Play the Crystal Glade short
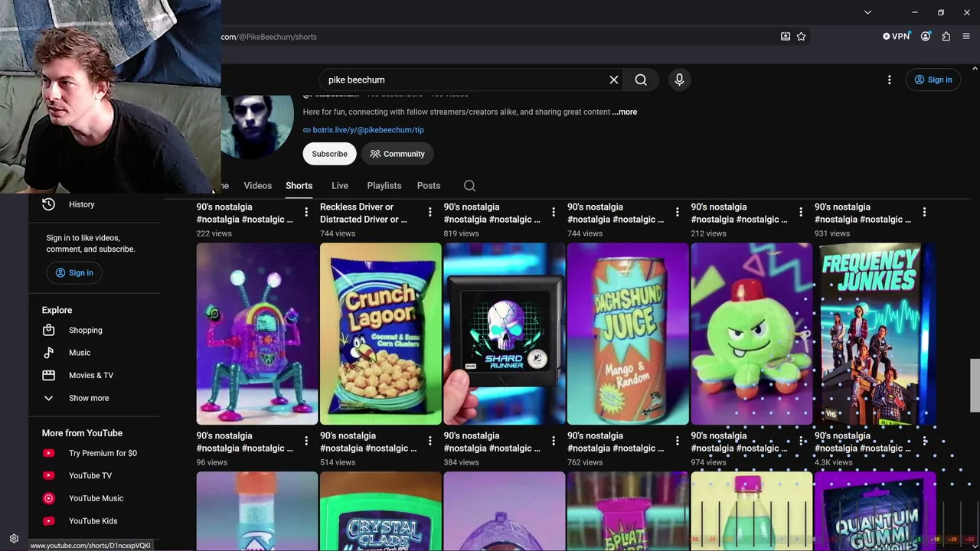 [x=381, y=511]
